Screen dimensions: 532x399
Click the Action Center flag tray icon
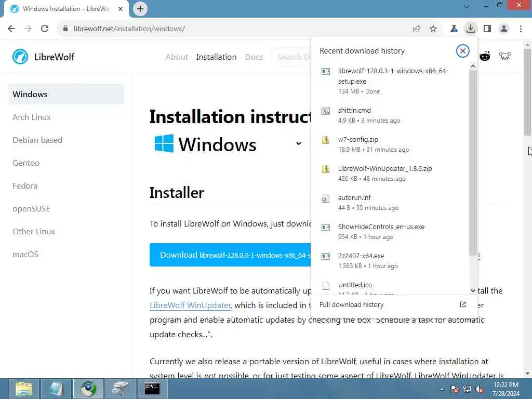(x=454, y=390)
